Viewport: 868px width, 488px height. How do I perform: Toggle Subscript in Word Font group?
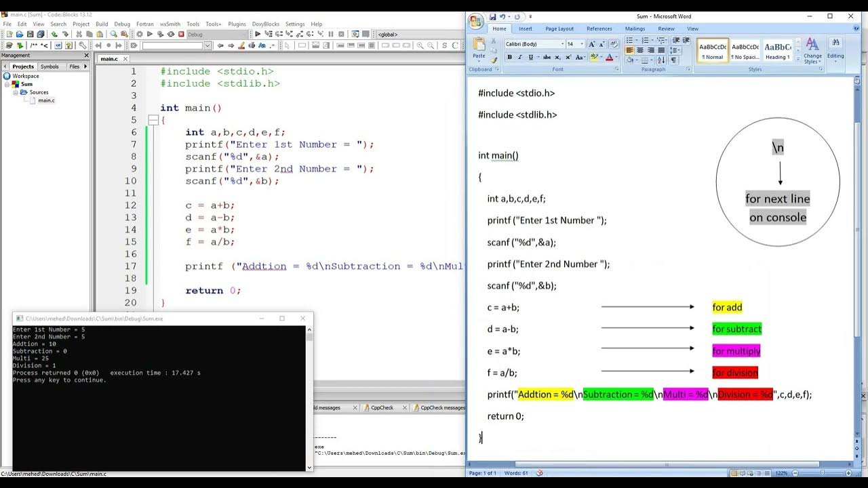point(557,57)
